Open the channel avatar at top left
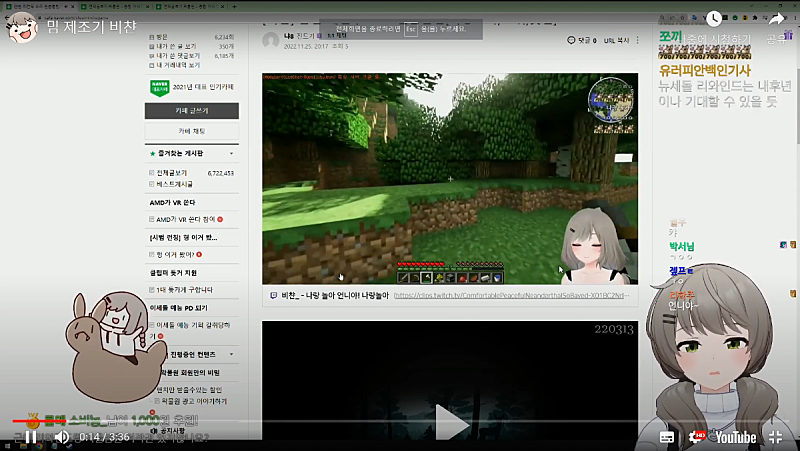Viewport: 800px width, 451px height. tap(21, 25)
